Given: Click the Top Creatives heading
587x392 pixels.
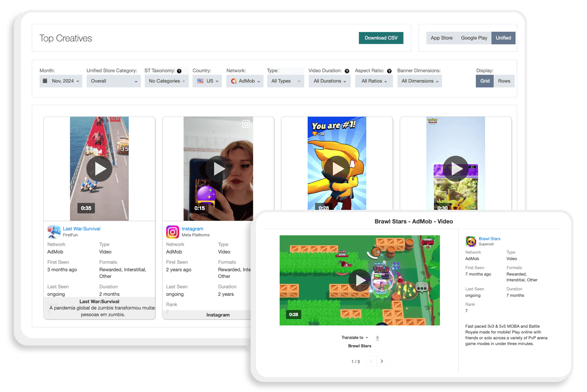Looking at the screenshot, I should (x=66, y=38).
